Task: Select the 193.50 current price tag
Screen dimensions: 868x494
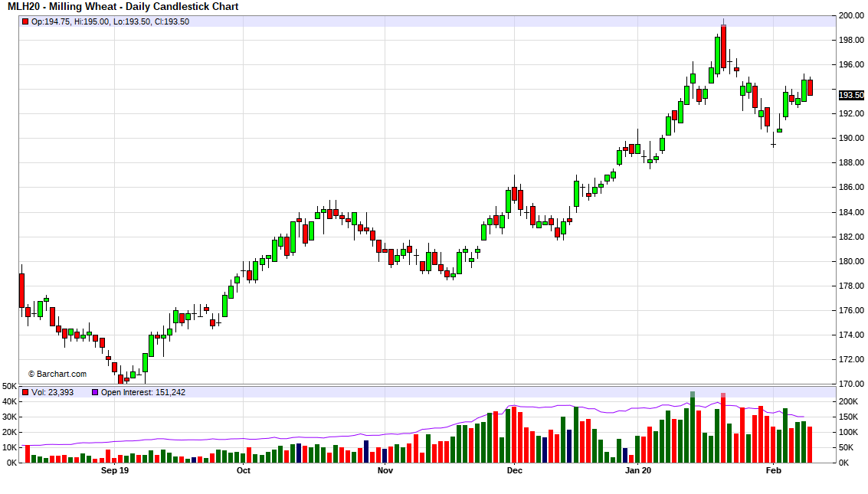Action: pos(850,95)
